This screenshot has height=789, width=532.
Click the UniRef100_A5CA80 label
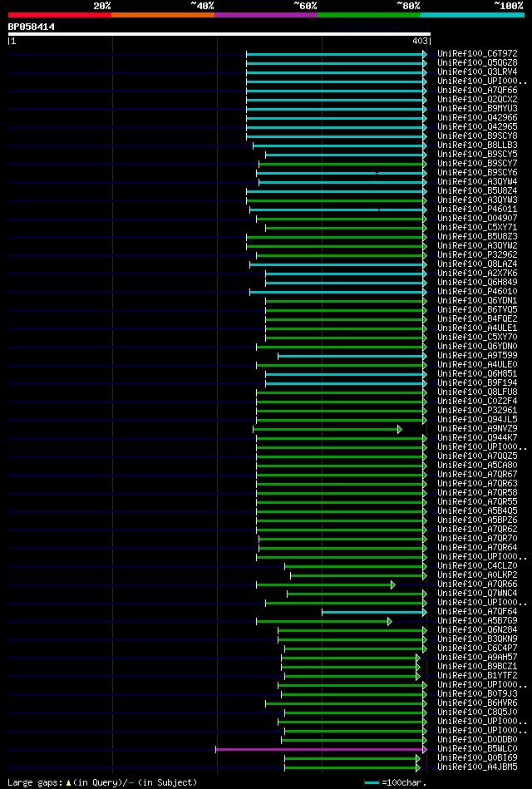pyautogui.click(x=477, y=466)
